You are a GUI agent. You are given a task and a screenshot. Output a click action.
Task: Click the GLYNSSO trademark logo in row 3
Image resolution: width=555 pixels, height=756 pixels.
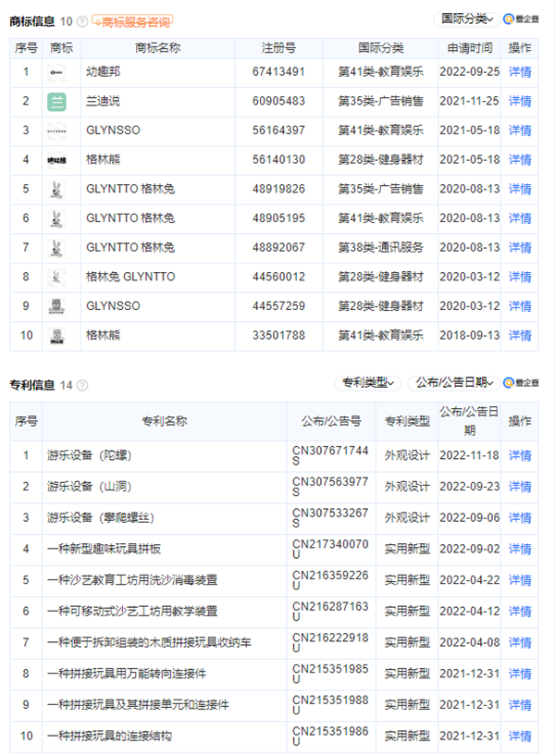pos(57,130)
